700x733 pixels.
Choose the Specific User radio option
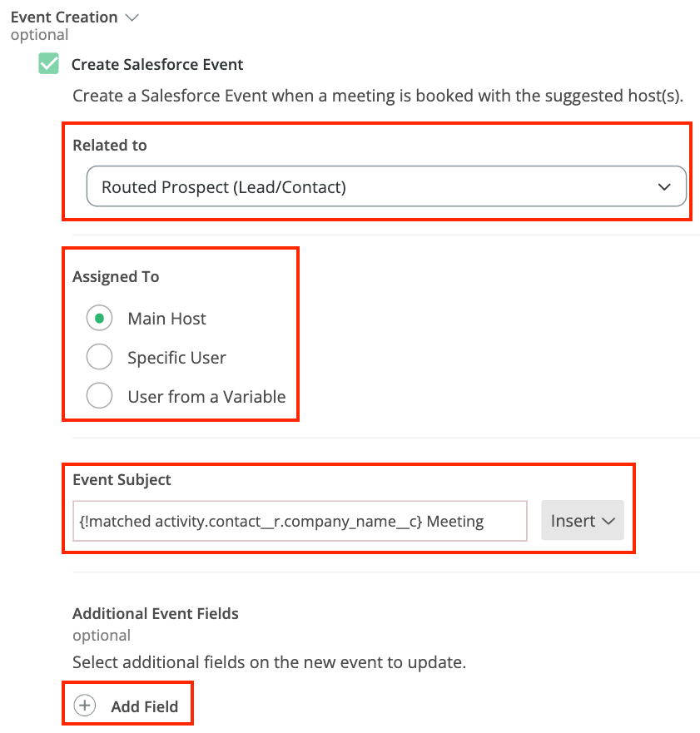[x=99, y=358]
